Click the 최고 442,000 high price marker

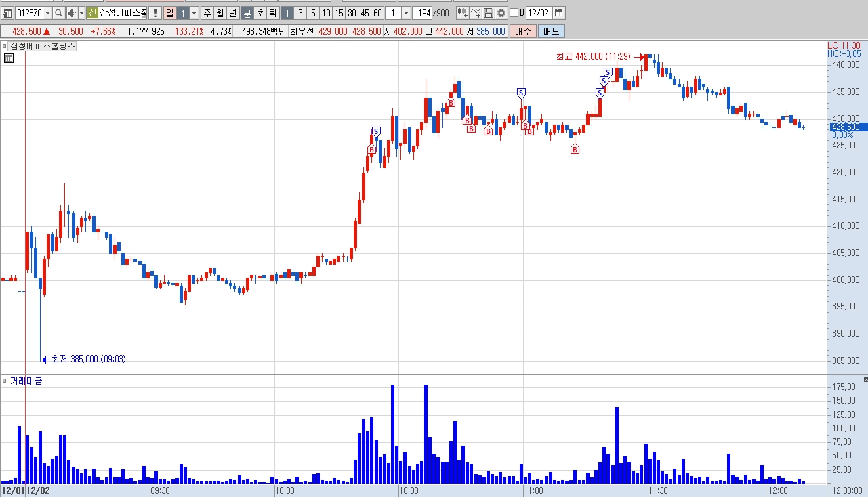coord(594,58)
